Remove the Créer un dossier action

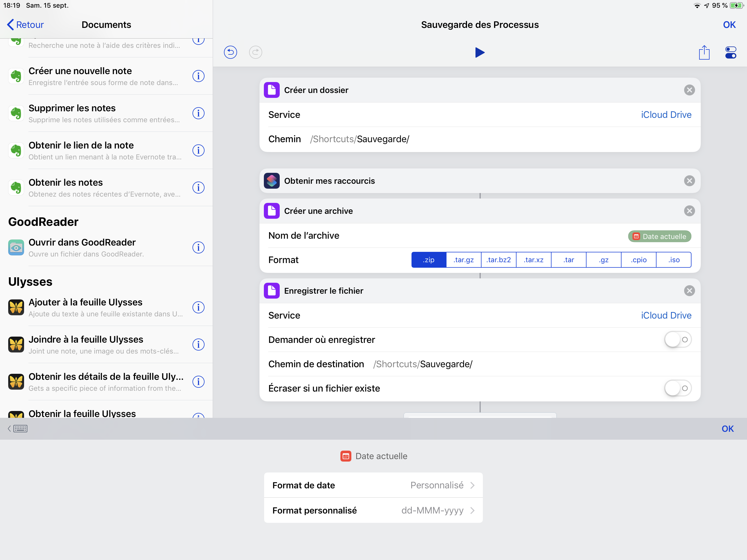pyautogui.click(x=689, y=90)
